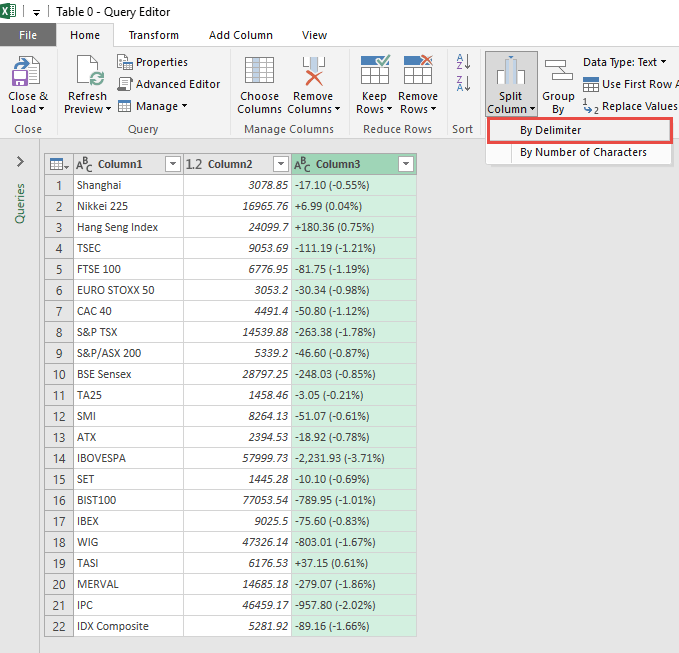Click Use First Row As Headers

[x=630, y=84]
